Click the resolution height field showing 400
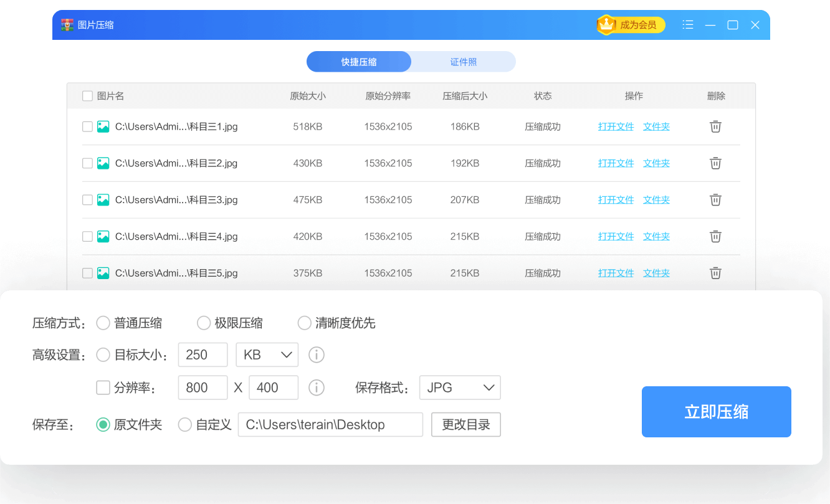The image size is (830, 504). pos(274,388)
